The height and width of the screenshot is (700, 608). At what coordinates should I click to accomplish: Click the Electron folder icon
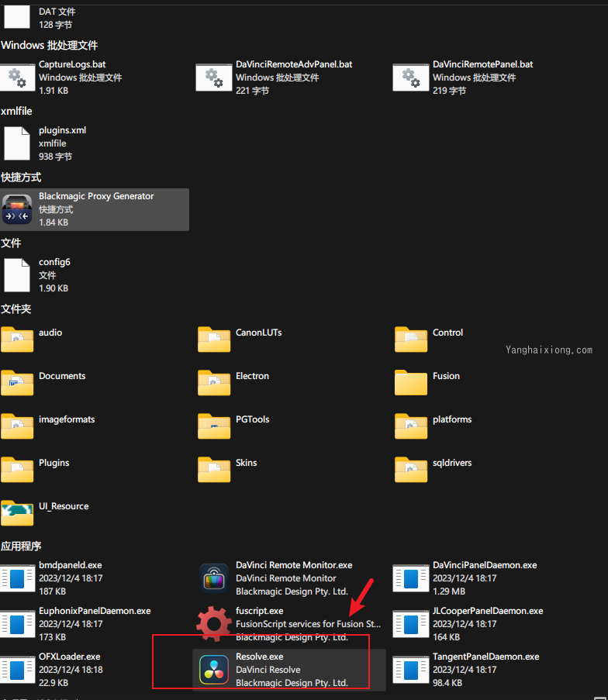click(214, 383)
